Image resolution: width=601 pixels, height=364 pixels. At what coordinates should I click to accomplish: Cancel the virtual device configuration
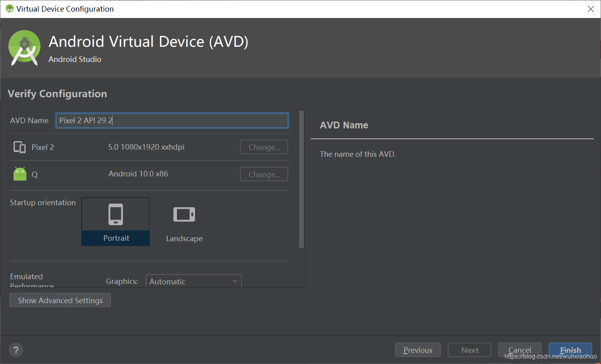(x=520, y=350)
